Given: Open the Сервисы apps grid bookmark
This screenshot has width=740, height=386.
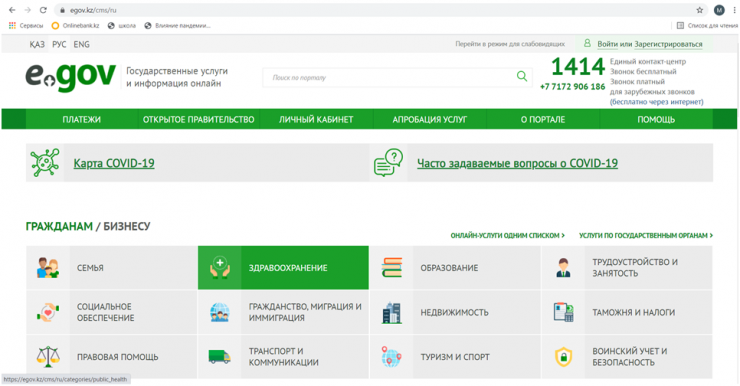Looking at the screenshot, I should coord(25,25).
